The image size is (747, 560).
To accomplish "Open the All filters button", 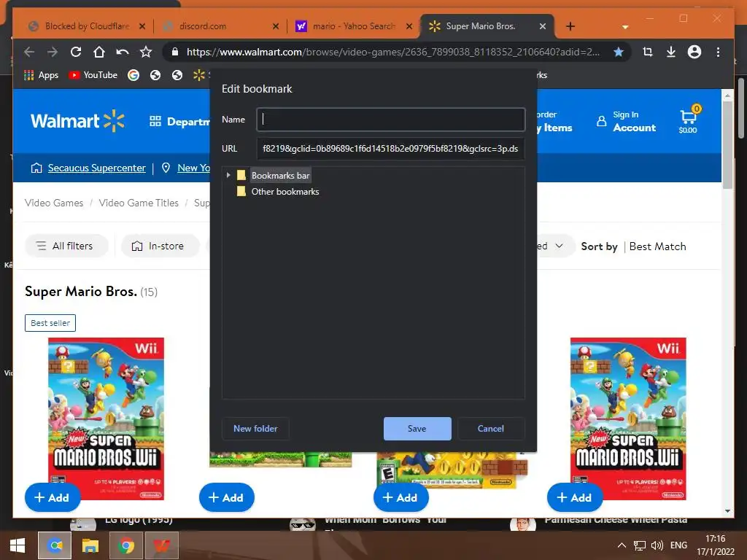I will pyautogui.click(x=66, y=246).
